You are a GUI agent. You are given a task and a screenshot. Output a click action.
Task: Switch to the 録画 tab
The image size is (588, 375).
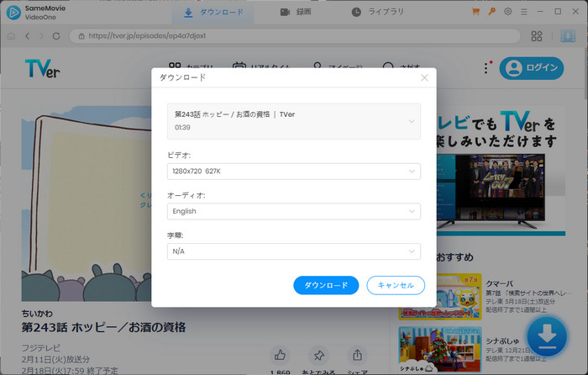(296, 13)
